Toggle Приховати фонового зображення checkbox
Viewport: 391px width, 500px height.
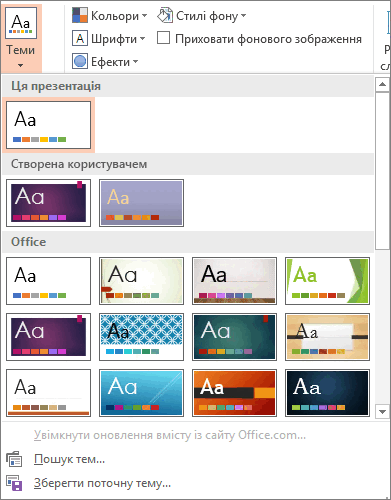click(x=163, y=38)
